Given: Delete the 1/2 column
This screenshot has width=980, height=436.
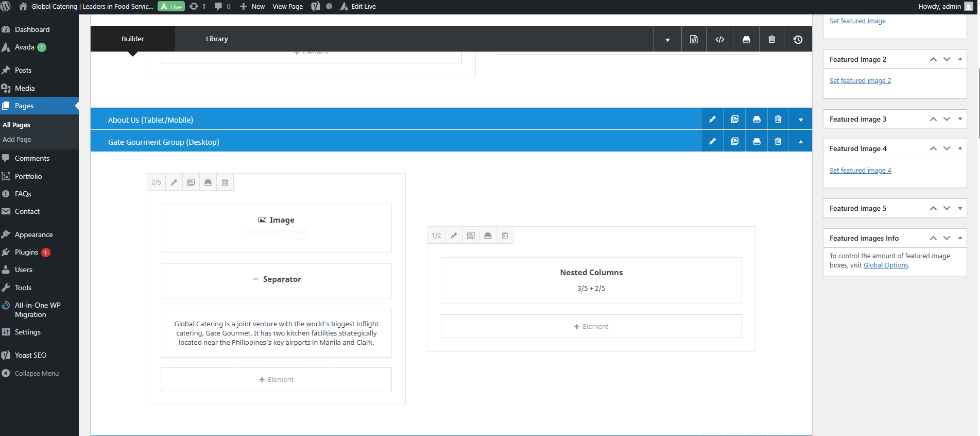Looking at the screenshot, I should (505, 236).
